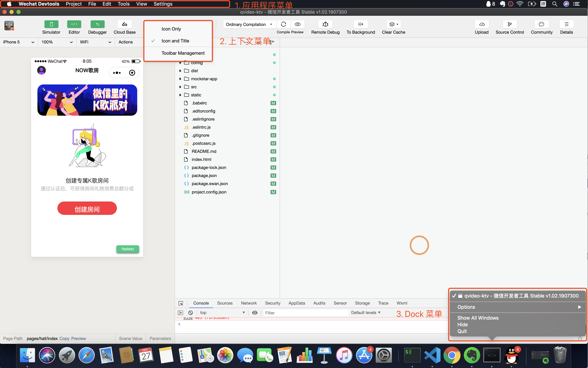Click Scene Value in the status bar
This screenshot has width=588, height=368.
pyautogui.click(x=130, y=339)
